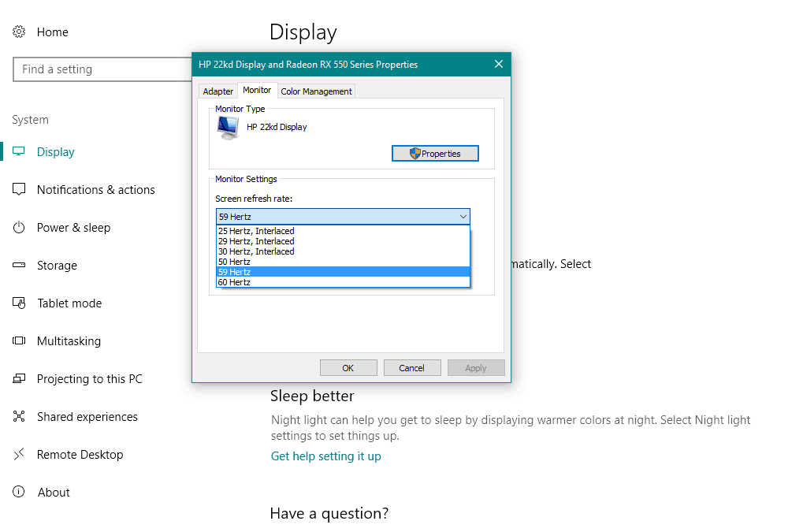Open Remote Desktop settings
Viewport: 803px width, 532px height.
point(80,455)
